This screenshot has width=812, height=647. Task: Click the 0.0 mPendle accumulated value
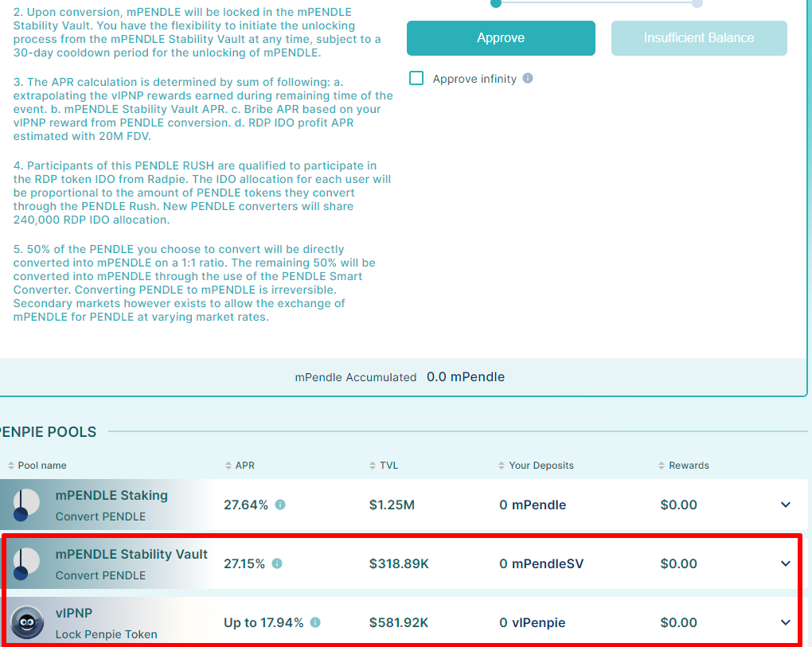pos(466,376)
